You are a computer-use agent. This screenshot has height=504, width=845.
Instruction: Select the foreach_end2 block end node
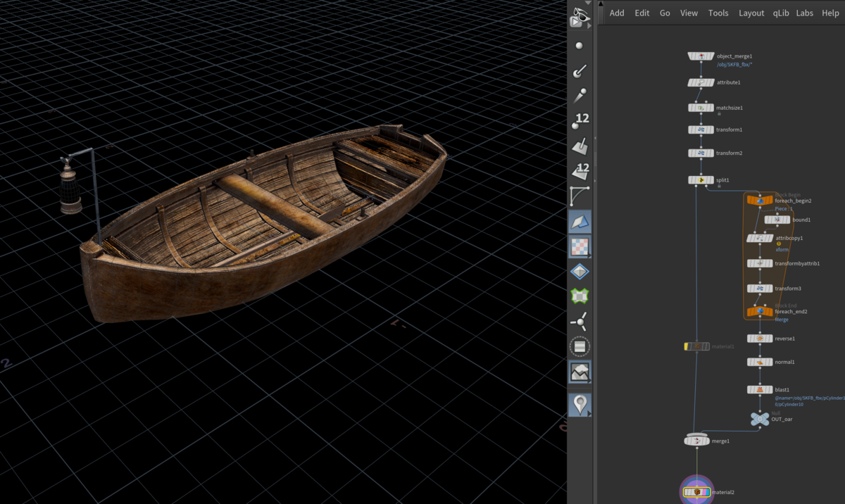[760, 311]
